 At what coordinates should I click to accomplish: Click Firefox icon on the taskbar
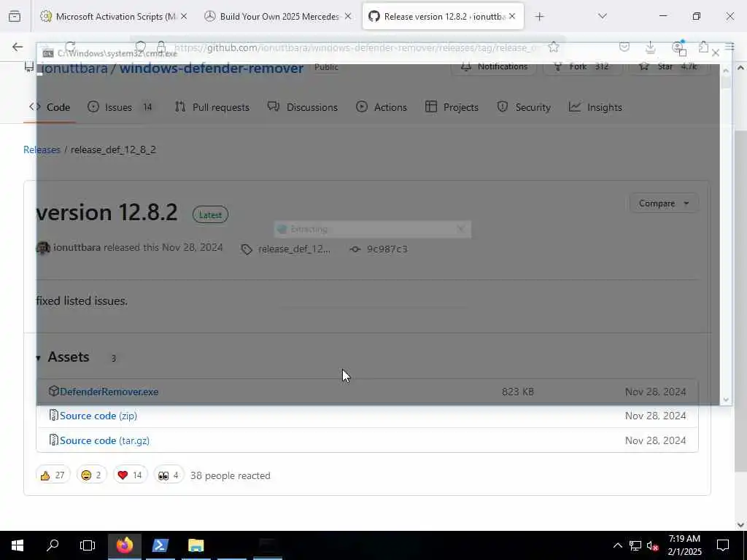[125, 545]
